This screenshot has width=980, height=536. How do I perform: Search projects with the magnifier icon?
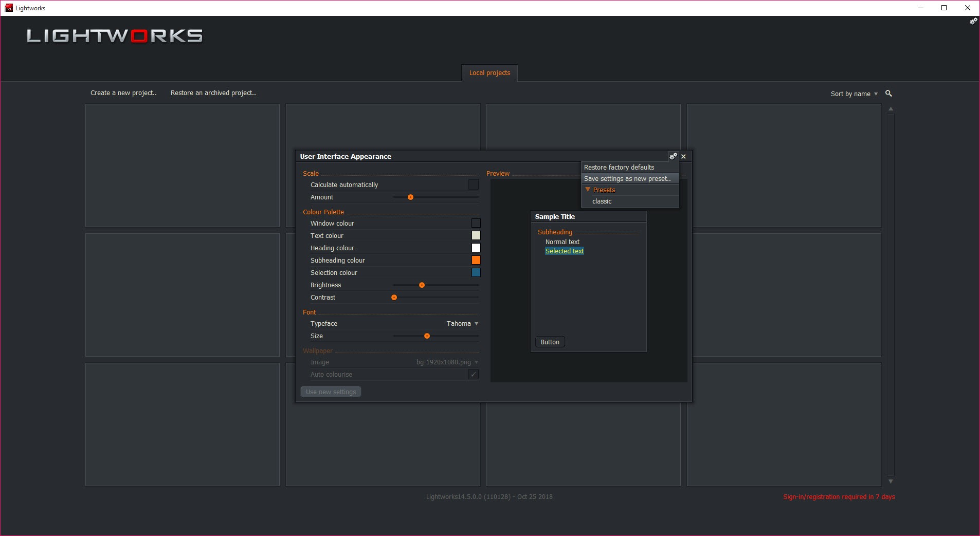click(888, 94)
